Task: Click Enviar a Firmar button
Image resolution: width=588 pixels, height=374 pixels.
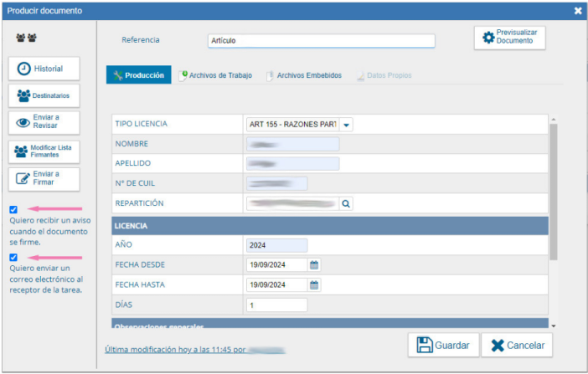Action: click(x=44, y=179)
